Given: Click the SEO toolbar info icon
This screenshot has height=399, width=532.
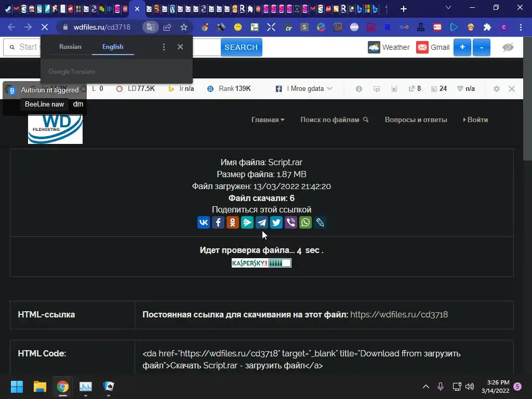Looking at the screenshot, I should tap(359, 89).
